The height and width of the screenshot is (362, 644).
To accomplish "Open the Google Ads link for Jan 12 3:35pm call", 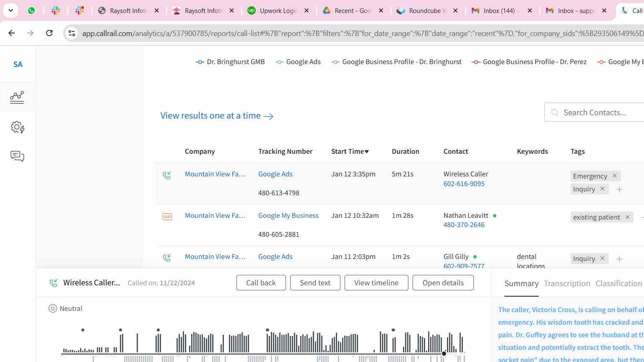I will 275,174.
